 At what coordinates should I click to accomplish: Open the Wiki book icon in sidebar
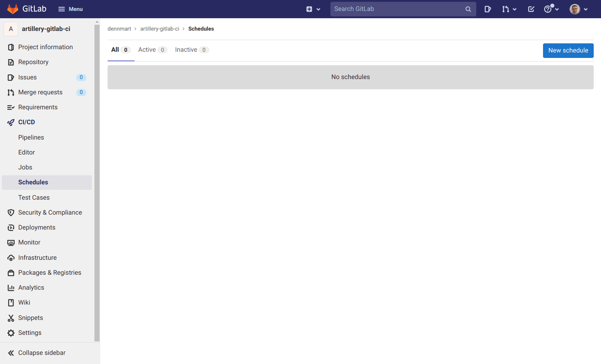[11, 302]
